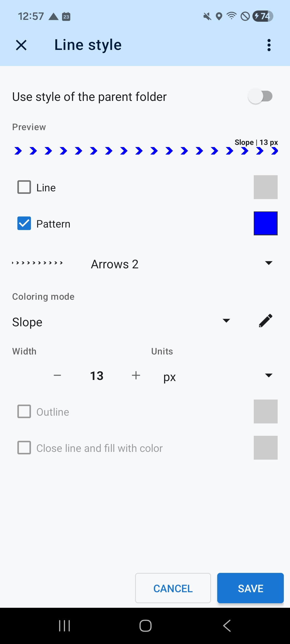Expand the Arrows 2 pattern dropdown
The width and height of the screenshot is (290, 644).
tap(269, 263)
